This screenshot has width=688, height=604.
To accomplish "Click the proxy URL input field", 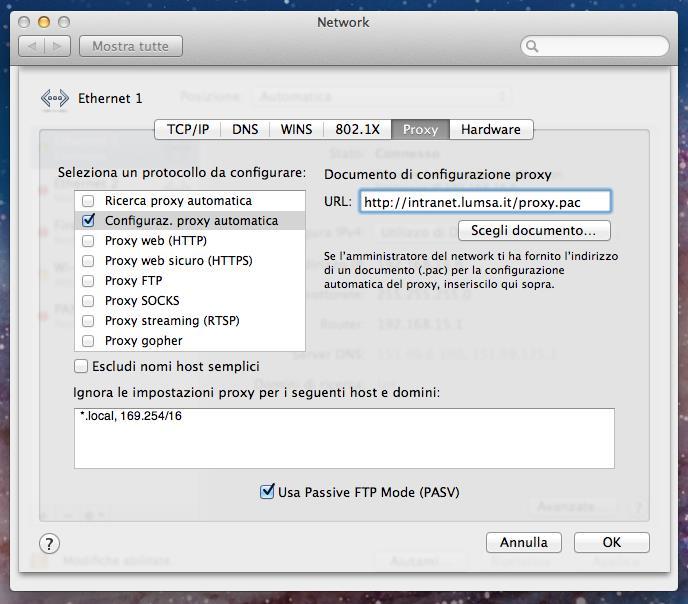I will click(x=485, y=202).
